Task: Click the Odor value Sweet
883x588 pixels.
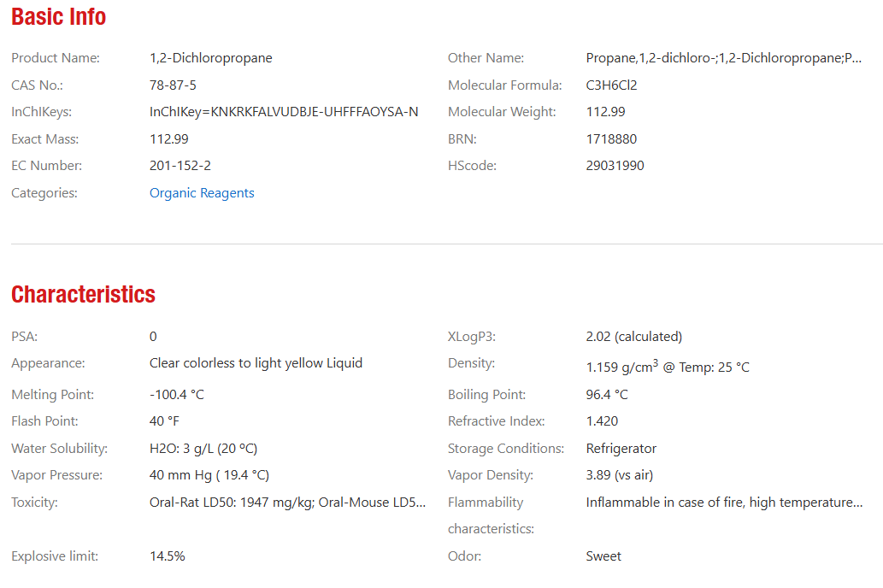Action: [x=603, y=556]
